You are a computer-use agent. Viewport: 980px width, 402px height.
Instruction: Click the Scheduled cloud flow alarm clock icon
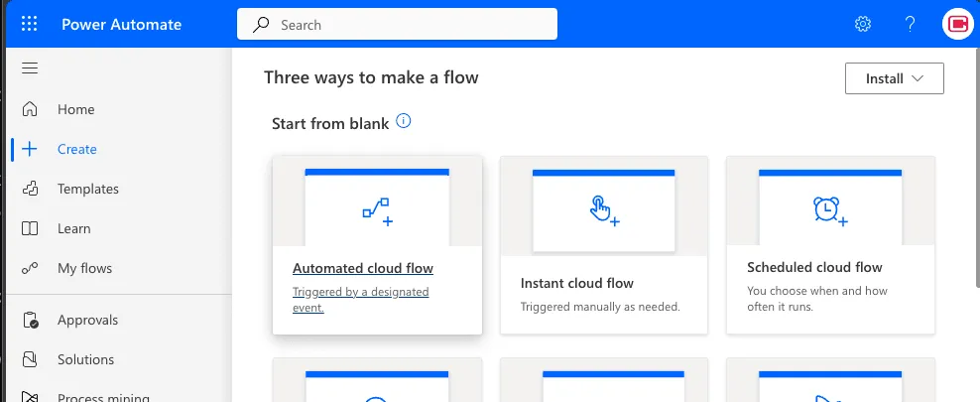coord(830,211)
